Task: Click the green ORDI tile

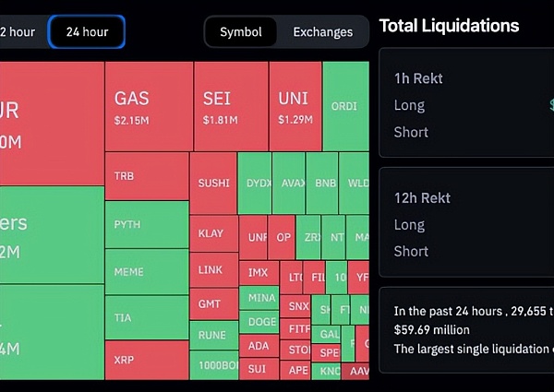Action: tap(345, 106)
